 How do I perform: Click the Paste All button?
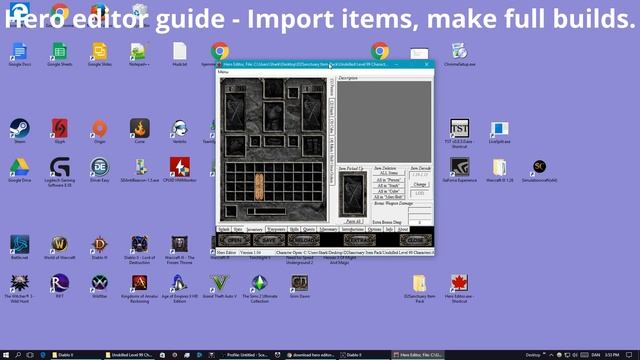pyautogui.click(x=353, y=221)
